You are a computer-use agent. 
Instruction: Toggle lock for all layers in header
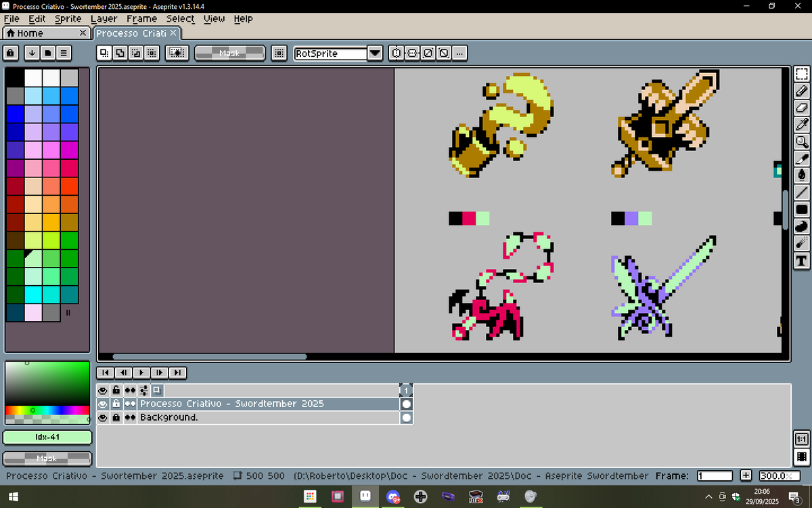pyautogui.click(x=116, y=390)
